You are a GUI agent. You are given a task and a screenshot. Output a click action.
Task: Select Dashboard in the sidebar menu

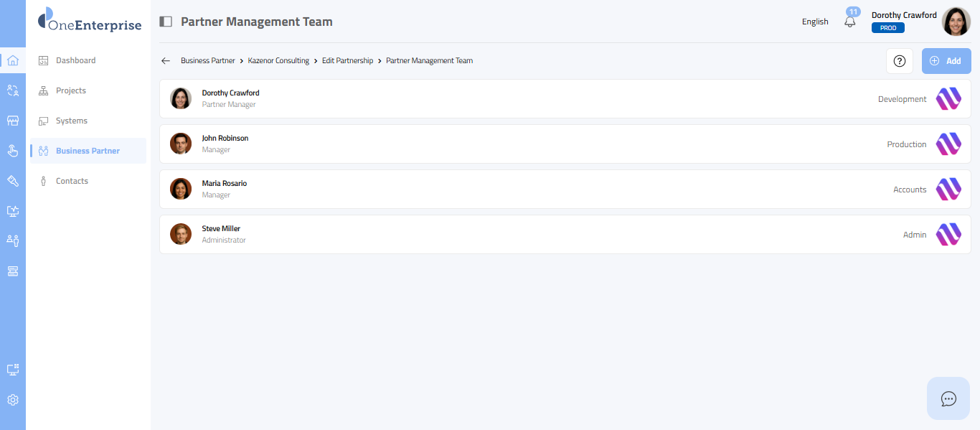click(x=75, y=60)
